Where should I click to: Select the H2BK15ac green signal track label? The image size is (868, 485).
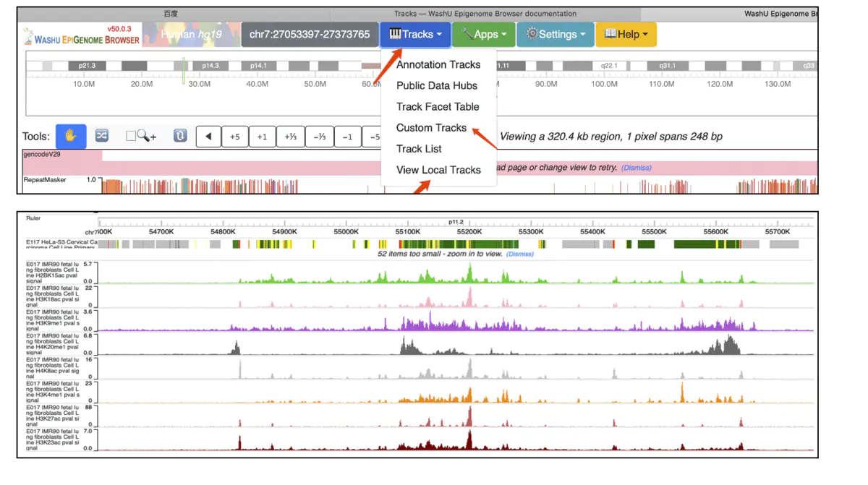coord(54,272)
